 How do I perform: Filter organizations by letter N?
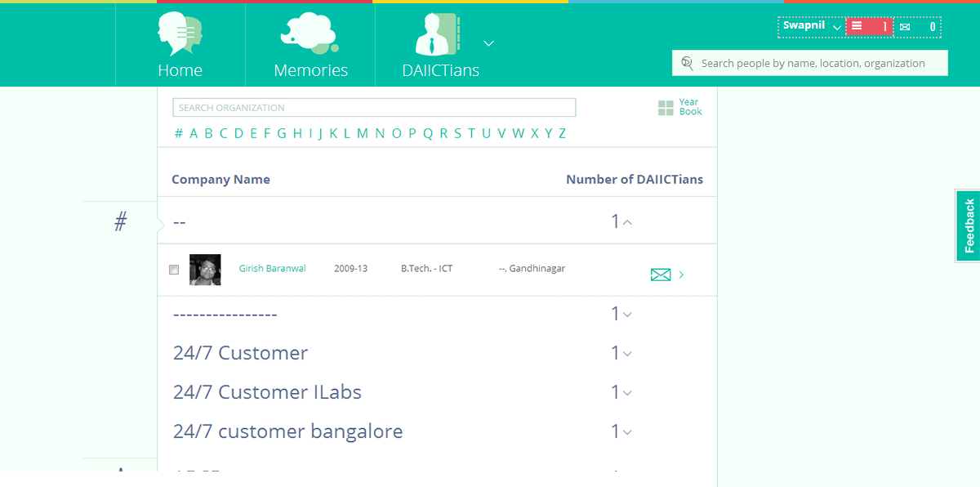pos(380,133)
